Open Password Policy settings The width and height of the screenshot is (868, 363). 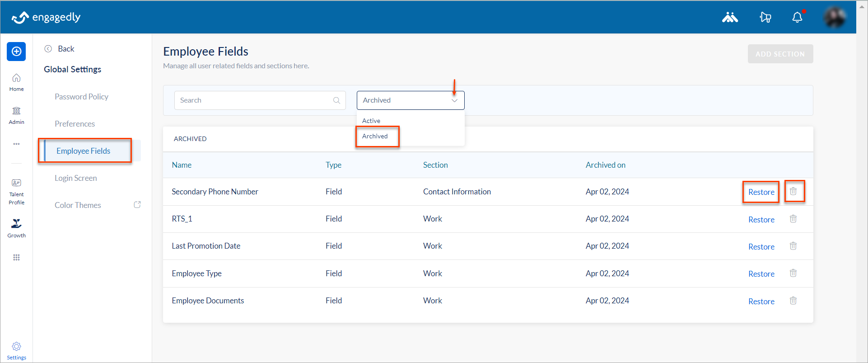81,97
